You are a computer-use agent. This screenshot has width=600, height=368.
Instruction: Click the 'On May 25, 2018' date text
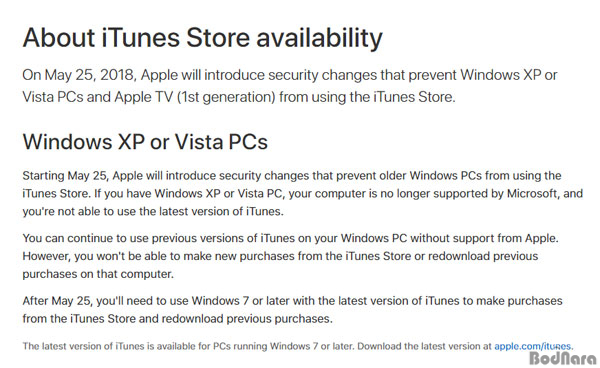coord(79,75)
